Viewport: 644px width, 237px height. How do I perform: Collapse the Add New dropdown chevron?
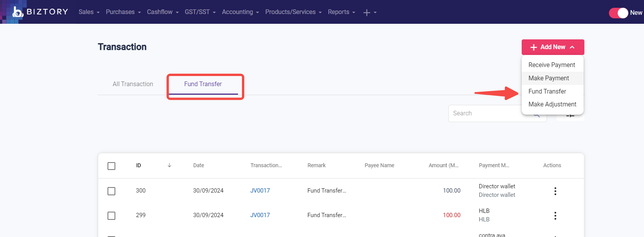click(572, 47)
